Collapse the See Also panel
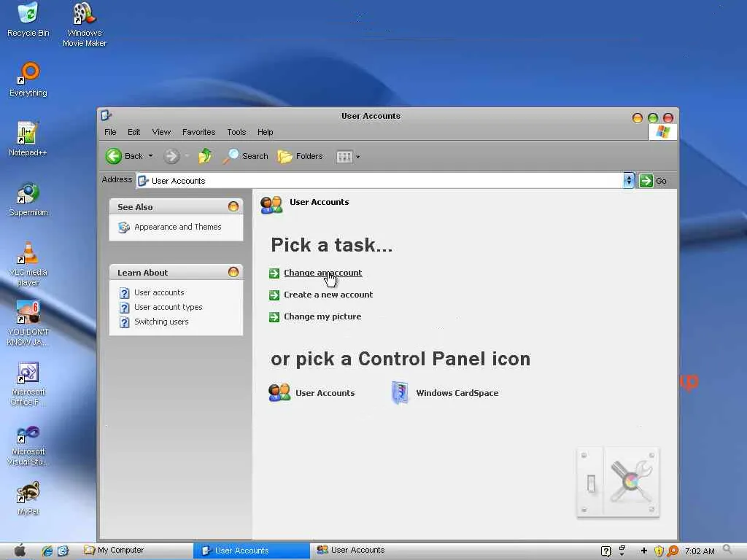Screen dimensions: 747x560 click(233, 206)
